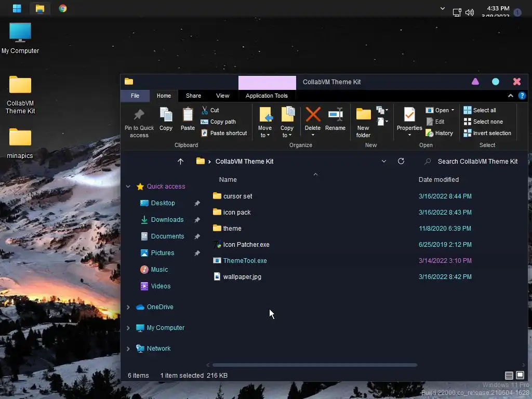Expand the Open button dropdown arrow
The height and width of the screenshot is (399, 532).
[453, 110]
